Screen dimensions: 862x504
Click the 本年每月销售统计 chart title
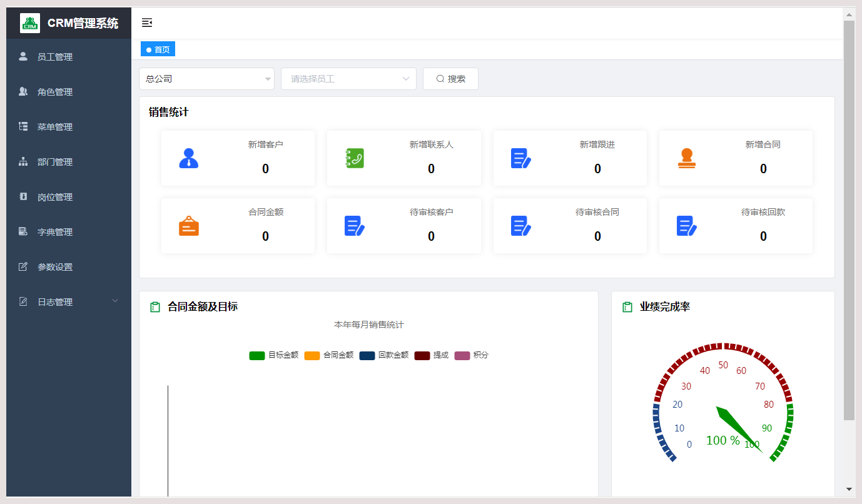[x=369, y=325]
